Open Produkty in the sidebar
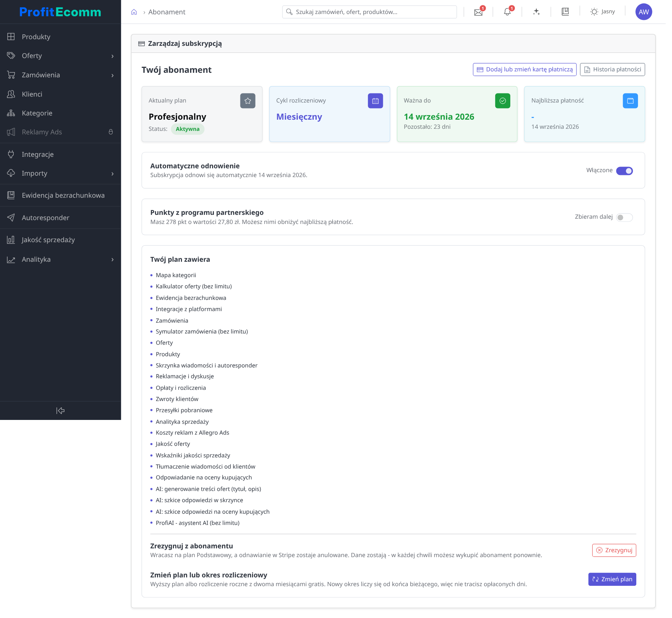 (61, 37)
